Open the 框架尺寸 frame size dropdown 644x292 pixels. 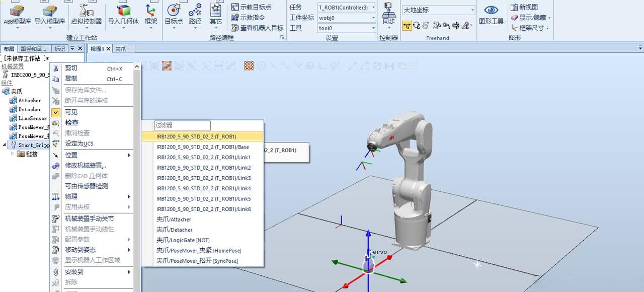(x=531, y=28)
